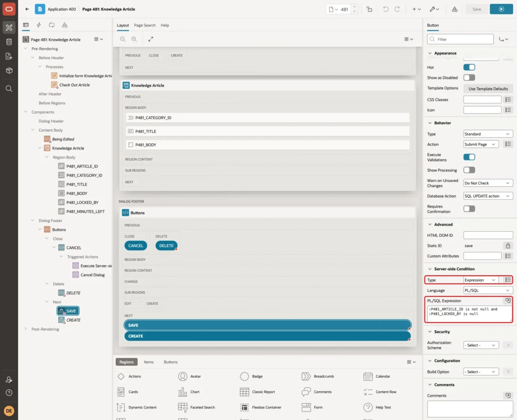Toggle the Hot switch
The image size is (517, 420).
469,67
